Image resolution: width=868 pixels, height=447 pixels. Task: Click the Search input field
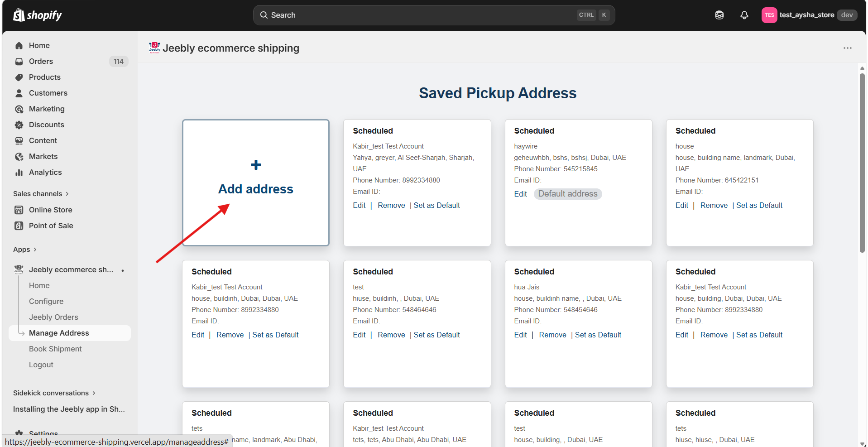click(x=434, y=15)
